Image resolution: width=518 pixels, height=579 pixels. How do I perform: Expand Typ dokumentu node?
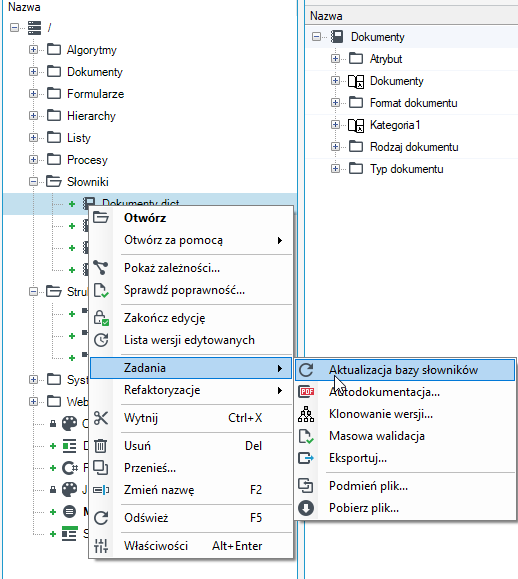click(x=335, y=168)
